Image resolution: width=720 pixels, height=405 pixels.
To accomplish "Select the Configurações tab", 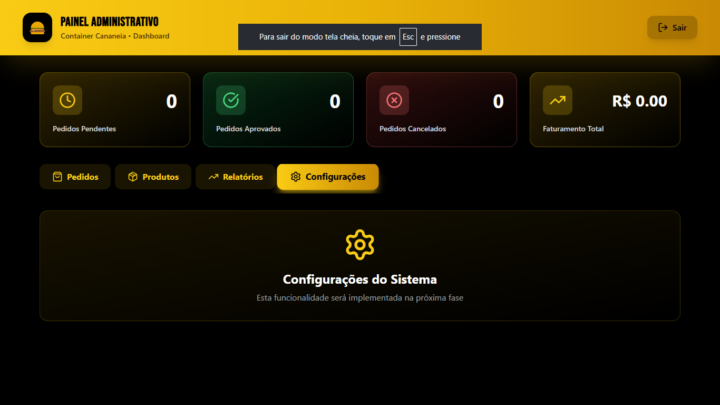I will 328,177.
